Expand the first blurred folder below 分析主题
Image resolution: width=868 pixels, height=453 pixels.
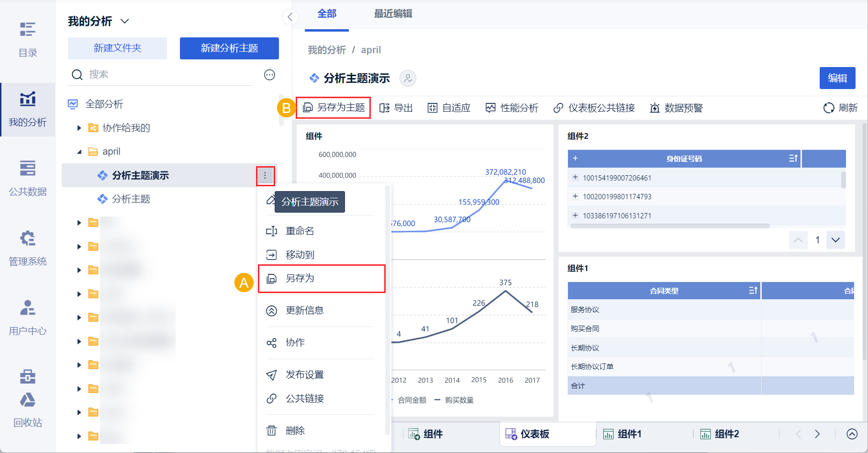(x=79, y=223)
